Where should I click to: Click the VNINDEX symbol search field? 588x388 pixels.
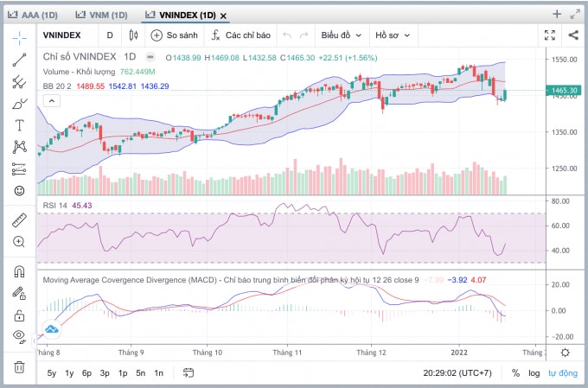[62, 35]
